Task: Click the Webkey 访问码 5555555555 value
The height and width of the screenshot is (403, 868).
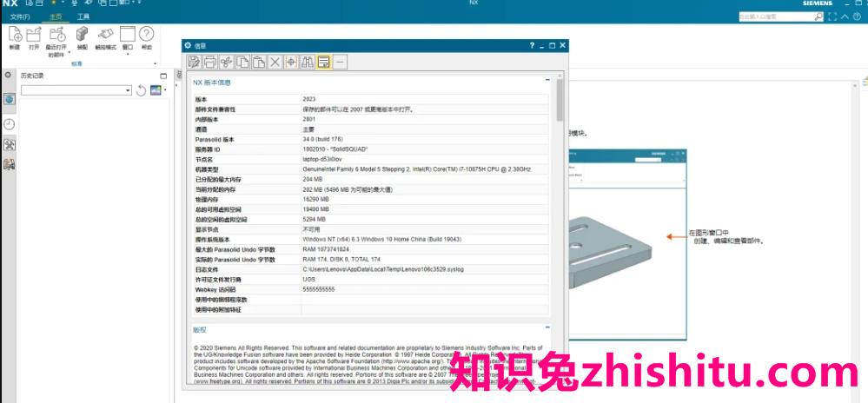Action: click(319, 289)
